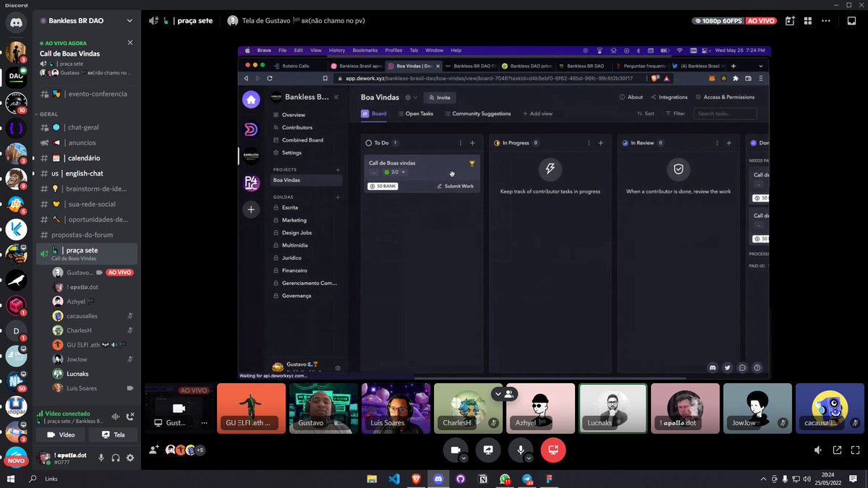Screen dimensions: 868x488
Task: Toggle microphone mute in user panel
Action: click(101, 458)
